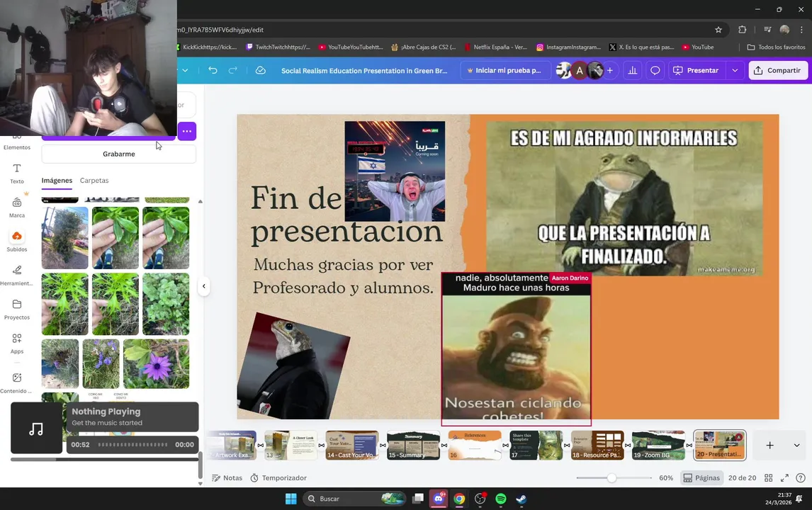Select the Fin de presentacion heading text
Image resolution: width=812 pixels, height=510 pixels.
pos(346,214)
